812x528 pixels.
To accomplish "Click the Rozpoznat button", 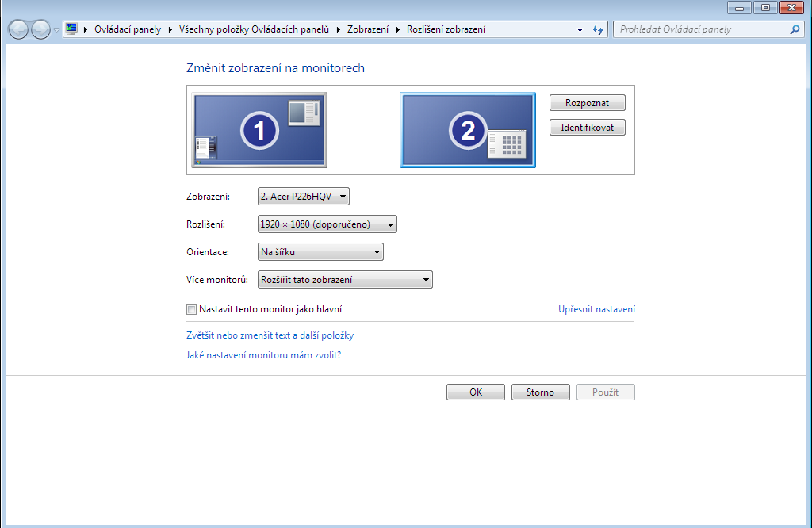I will (x=588, y=103).
